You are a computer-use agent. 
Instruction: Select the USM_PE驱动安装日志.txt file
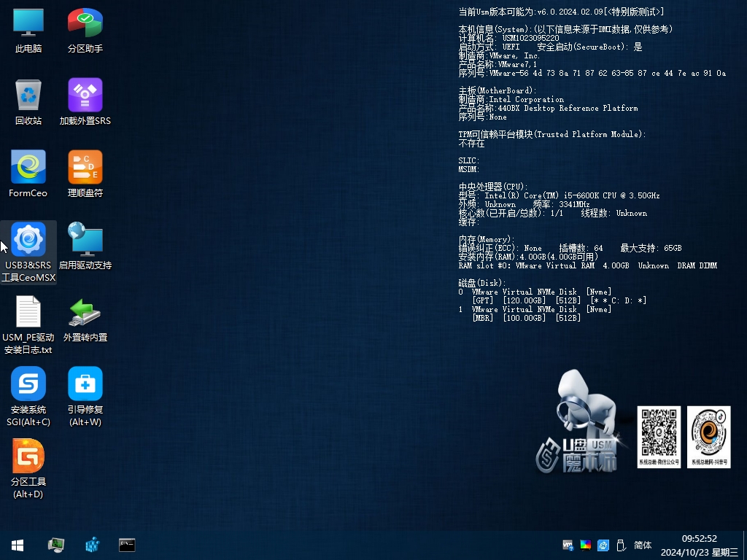coord(28,325)
